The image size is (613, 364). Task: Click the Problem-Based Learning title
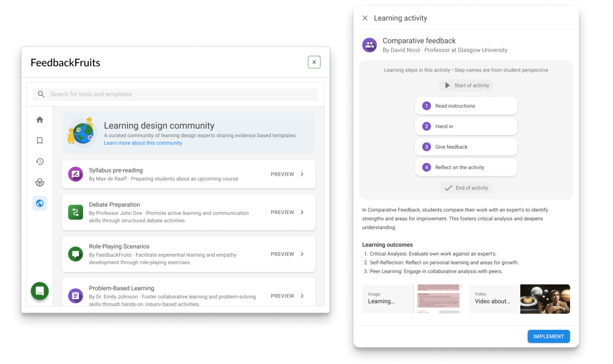tap(121, 288)
